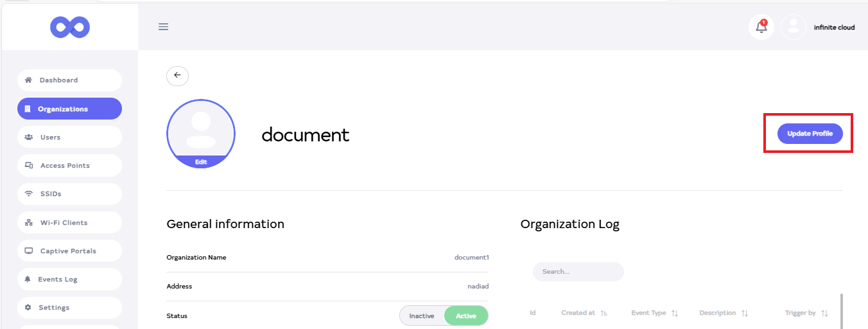
Task: Click the user avatar in header
Action: pos(794,27)
